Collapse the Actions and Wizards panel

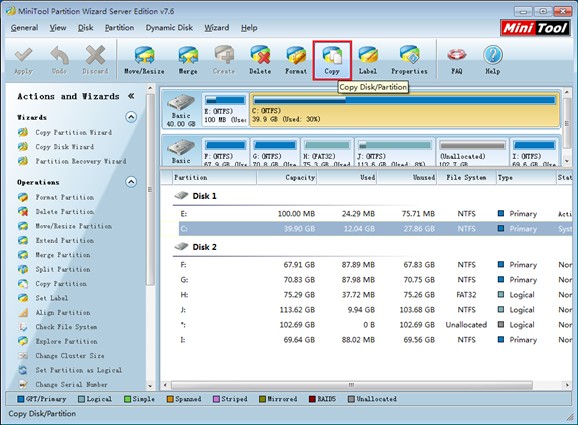(x=131, y=96)
